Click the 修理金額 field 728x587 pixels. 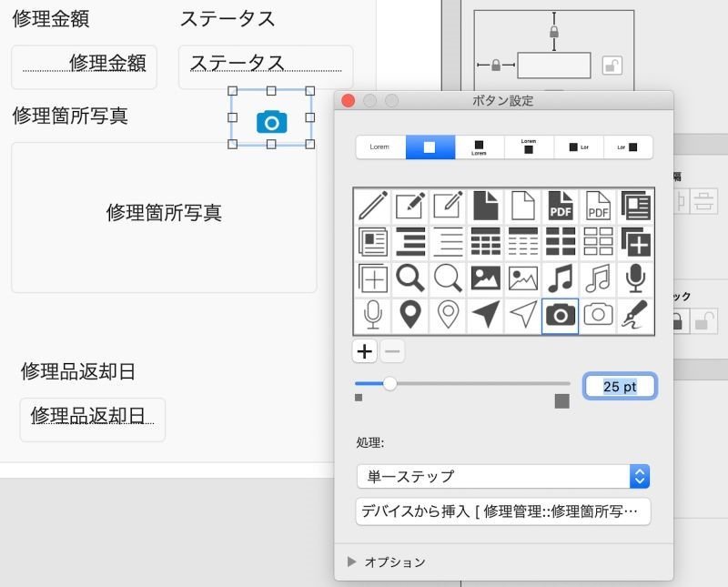point(84,66)
